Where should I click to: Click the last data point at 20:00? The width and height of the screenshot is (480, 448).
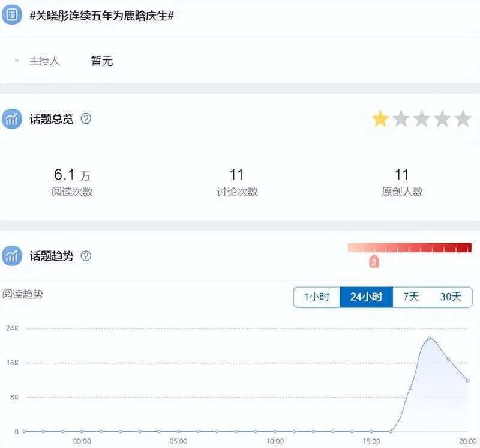pos(468,381)
